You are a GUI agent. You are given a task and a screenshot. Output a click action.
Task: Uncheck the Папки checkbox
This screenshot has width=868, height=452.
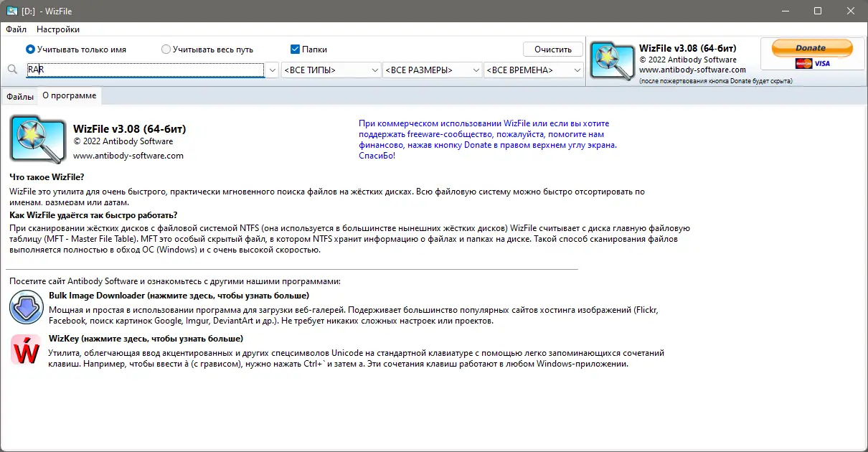coord(295,50)
